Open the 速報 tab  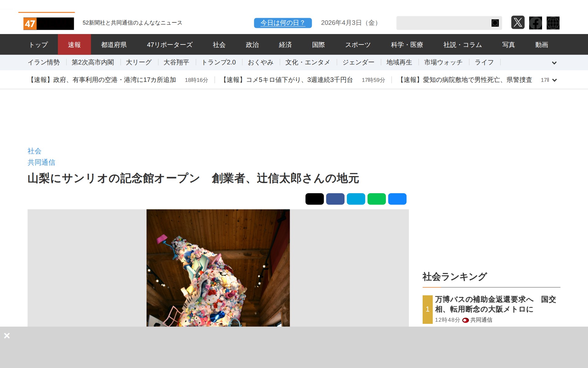pyautogui.click(x=74, y=45)
